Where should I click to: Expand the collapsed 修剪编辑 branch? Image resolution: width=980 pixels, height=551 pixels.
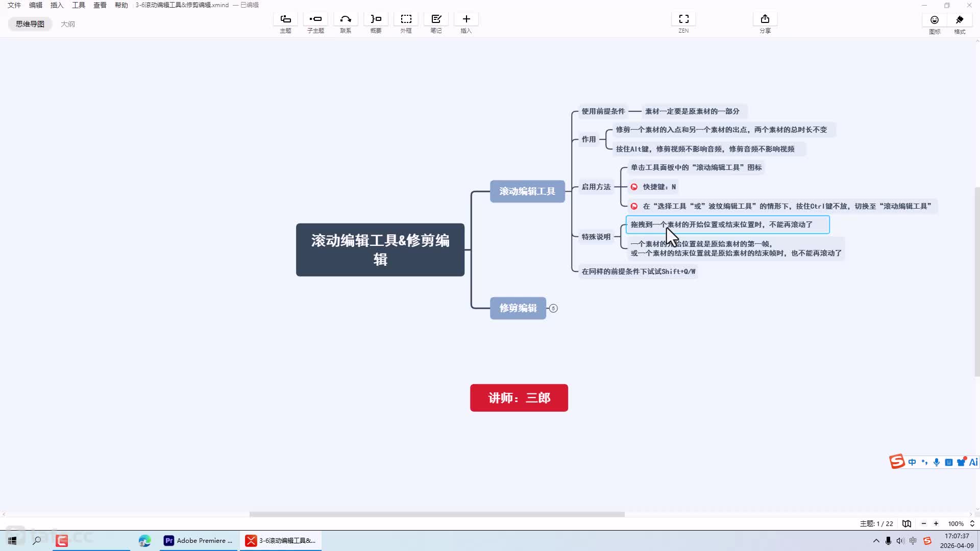pos(553,308)
